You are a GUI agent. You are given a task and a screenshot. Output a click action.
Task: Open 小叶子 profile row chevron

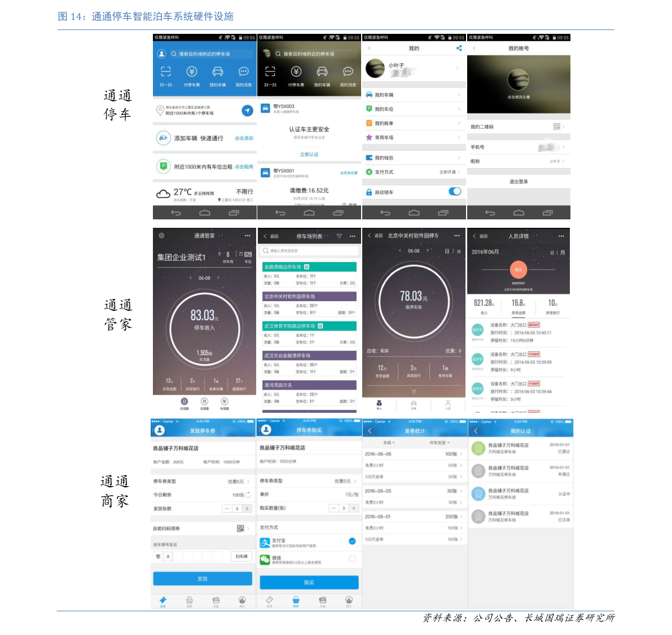click(x=458, y=69)
